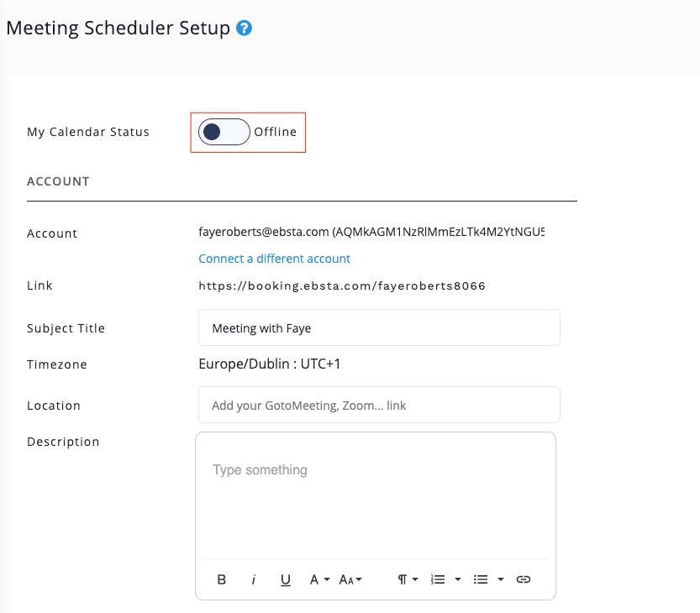Viewport: 700px width, 613px height.
Task: Click Connect a different account link
Action: [x=274, y=259]
